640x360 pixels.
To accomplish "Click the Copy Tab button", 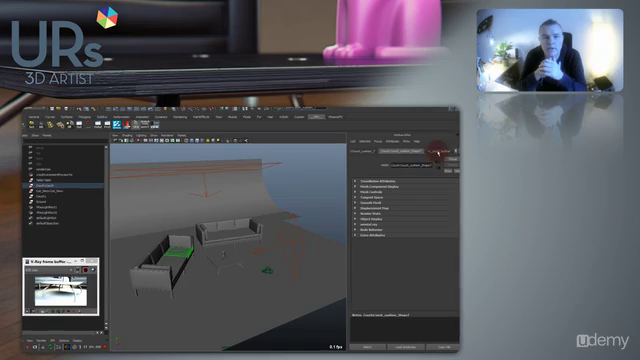I will tap(444, 347).
